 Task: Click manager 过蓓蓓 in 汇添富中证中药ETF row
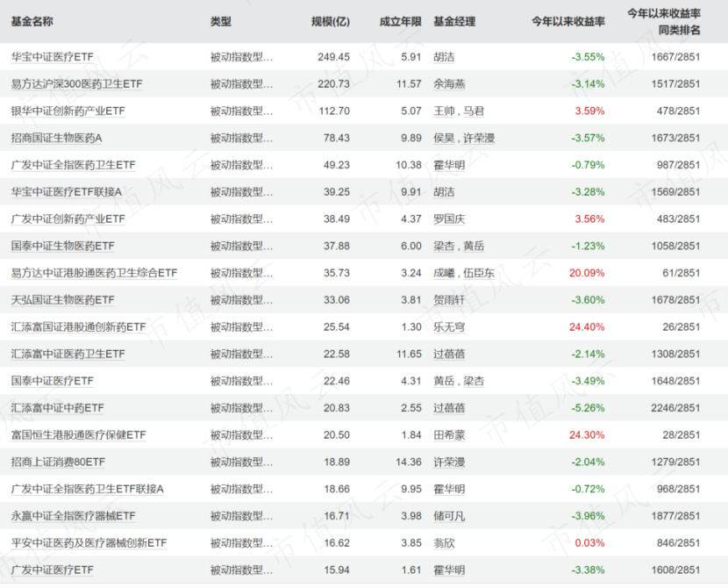(449, 408)
